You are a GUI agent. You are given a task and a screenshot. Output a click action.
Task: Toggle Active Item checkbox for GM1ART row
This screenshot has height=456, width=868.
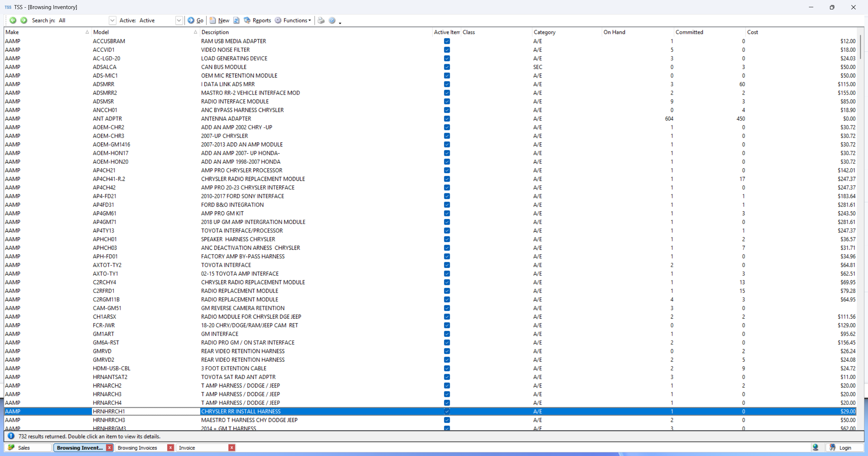447,334
